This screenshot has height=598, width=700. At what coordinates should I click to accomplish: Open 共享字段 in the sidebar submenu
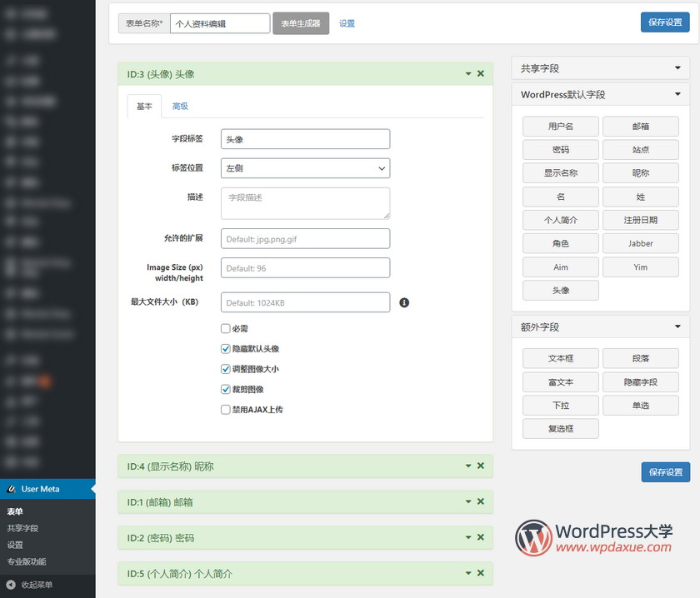pos(22,528)
